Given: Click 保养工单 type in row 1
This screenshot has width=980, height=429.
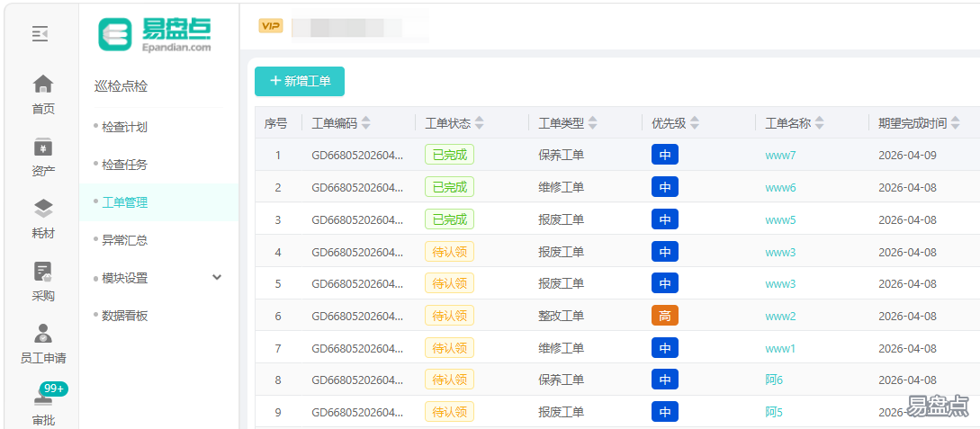Looking at the screenshot, I should [562, 155].
